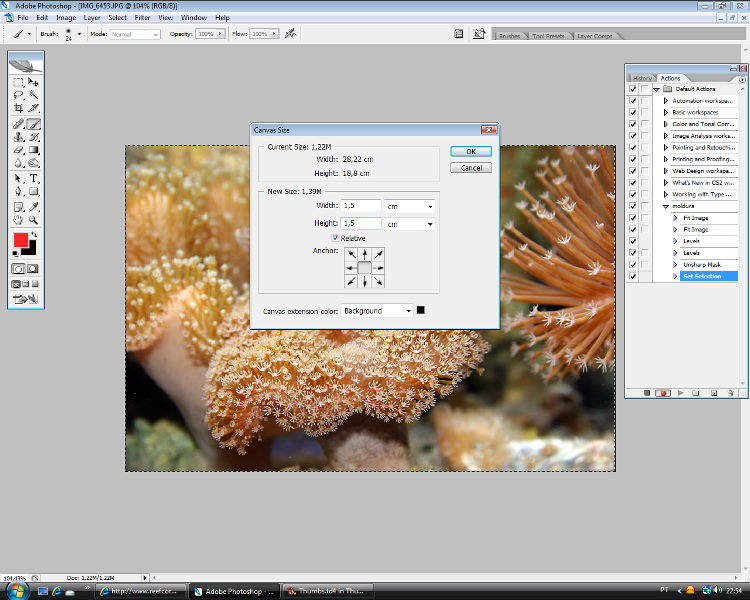Delete action using the trash icon

point(730,393)
